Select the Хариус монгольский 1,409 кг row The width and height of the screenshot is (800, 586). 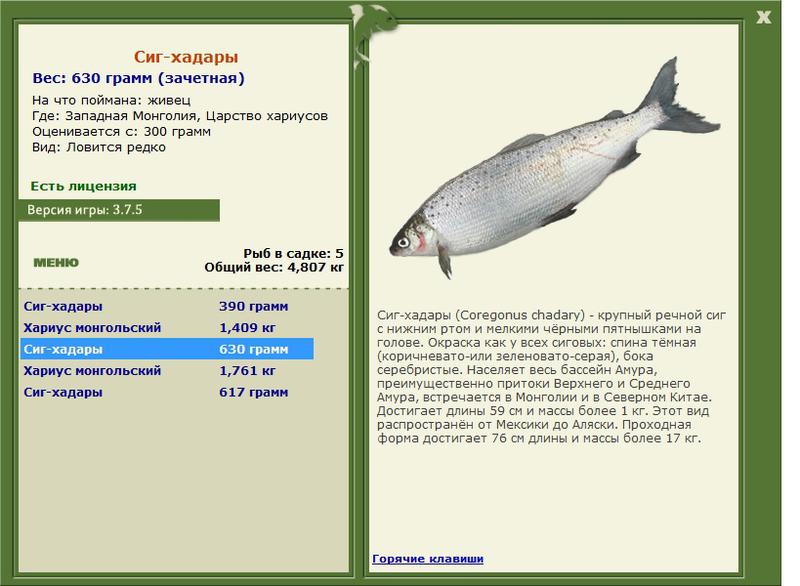click(167, 327)
